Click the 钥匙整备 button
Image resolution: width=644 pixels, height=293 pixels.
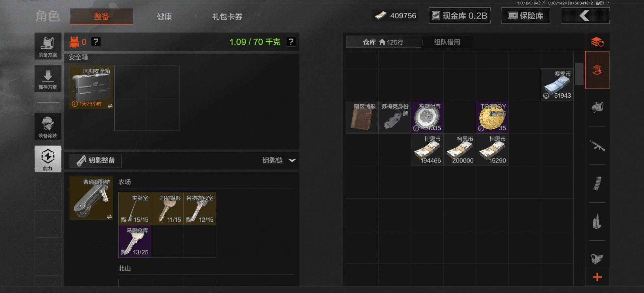(96, 160)
